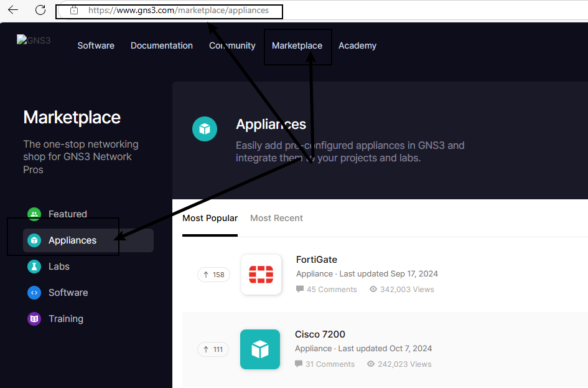This screenshot has height=388, width=588.
Task: Open Software in the sidebar list
Action: pos(68,293)
